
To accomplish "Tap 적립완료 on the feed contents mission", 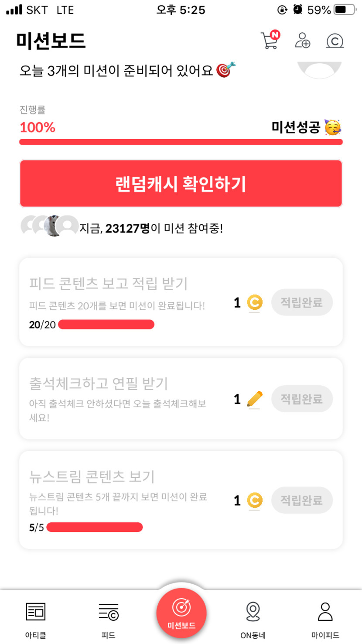I will (302, 302).
